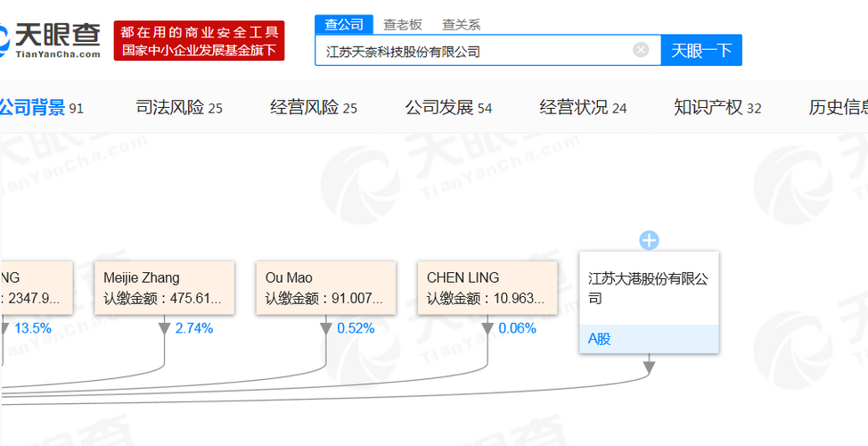
Task: Select the Meijie Zhang shareholder card
Action: click(164, 288)
